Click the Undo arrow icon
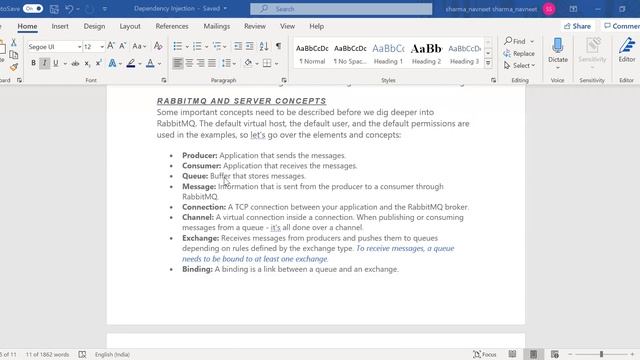 (x=69, y=9)
